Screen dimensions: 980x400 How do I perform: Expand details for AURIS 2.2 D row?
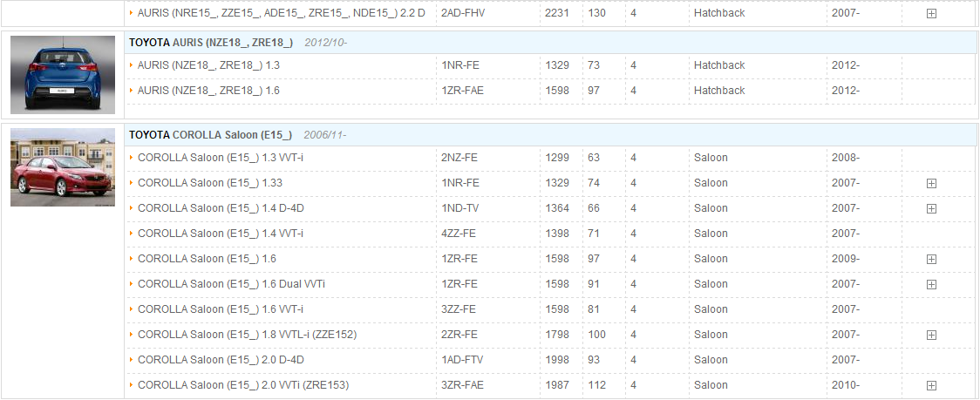click(x=931, y=13)
